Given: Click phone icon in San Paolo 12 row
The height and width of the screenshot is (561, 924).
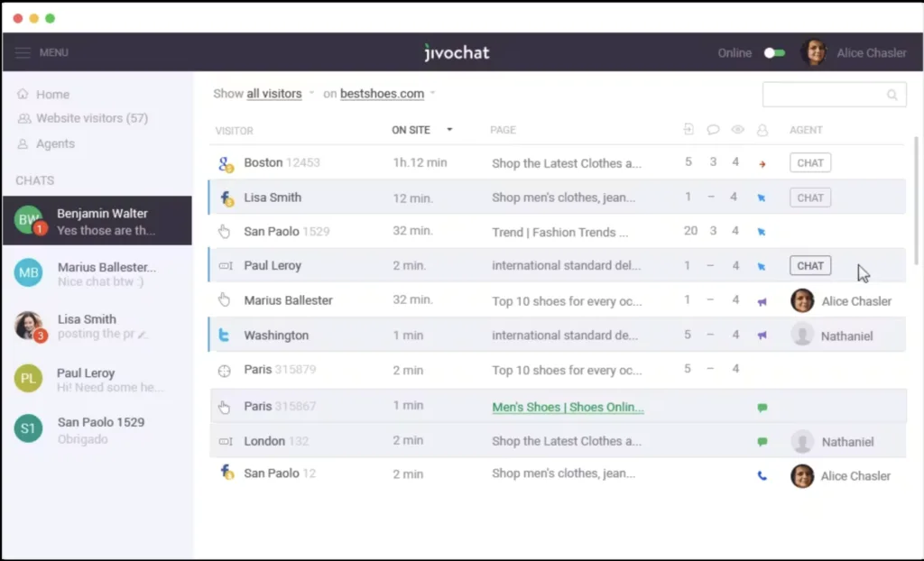Looking at the screenshot, I should point(762,475).
